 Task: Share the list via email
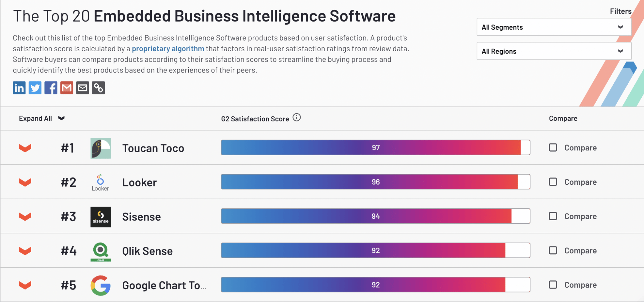[83, 88]
